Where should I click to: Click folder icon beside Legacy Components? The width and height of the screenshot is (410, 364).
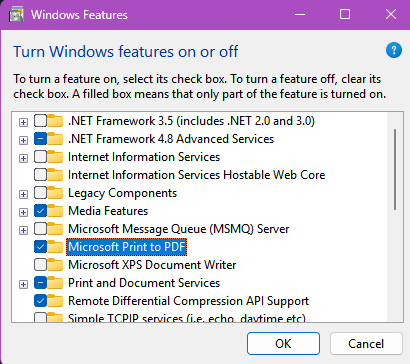pyautogui.click(x=55, y=193)
